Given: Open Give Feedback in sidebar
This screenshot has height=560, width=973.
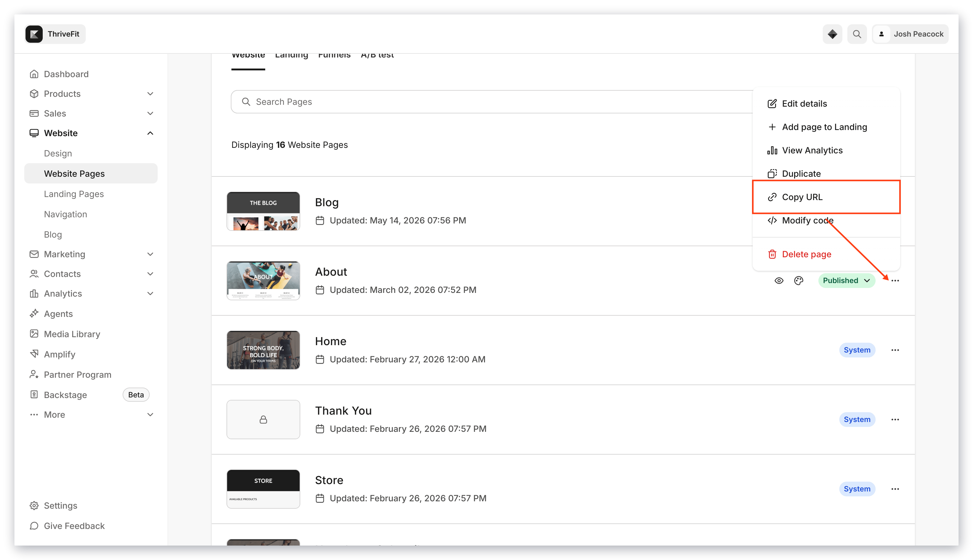Looking at the screenshot, I should coord(74,526).
